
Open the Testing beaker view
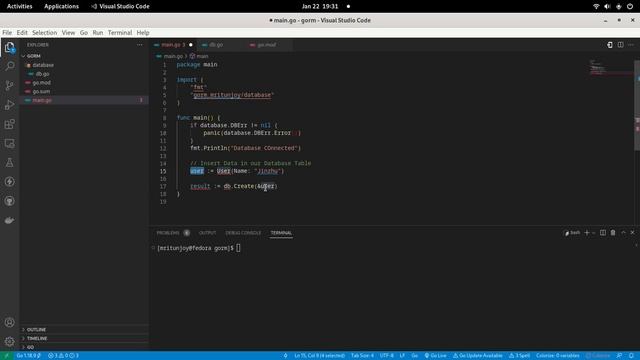coord(9,162)
